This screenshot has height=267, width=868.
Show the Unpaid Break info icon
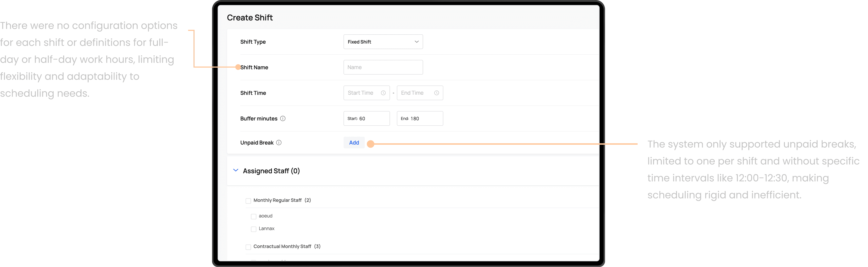pyautogui.click(x=279, y=143)
